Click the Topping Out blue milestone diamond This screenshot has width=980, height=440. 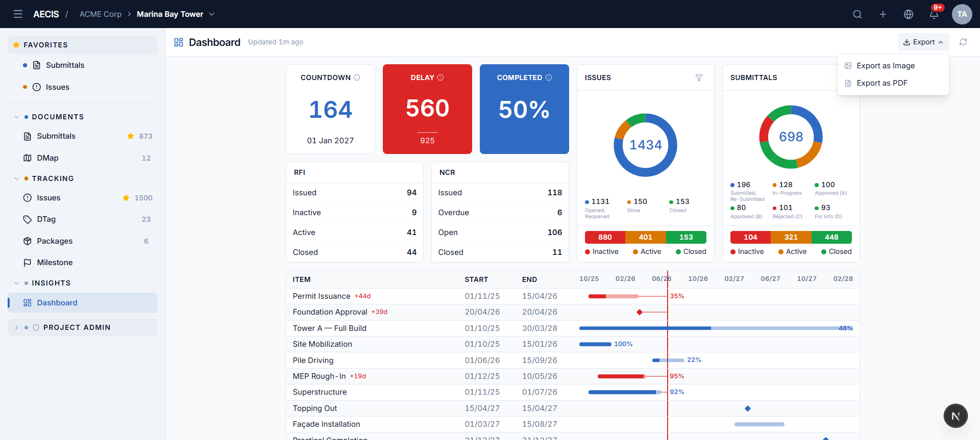tap(748, 408)
